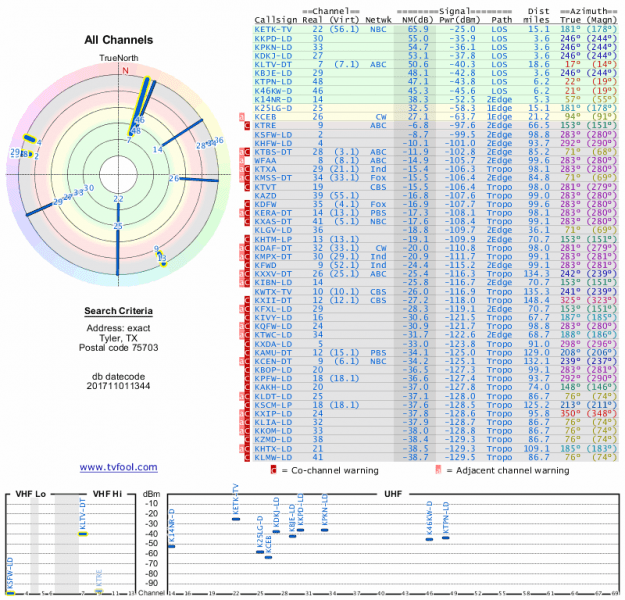Screen dimensions: 625x600
Task: Click KLTV-DT signal marker in VHF Hi chart
Action: tap(83, 534)
